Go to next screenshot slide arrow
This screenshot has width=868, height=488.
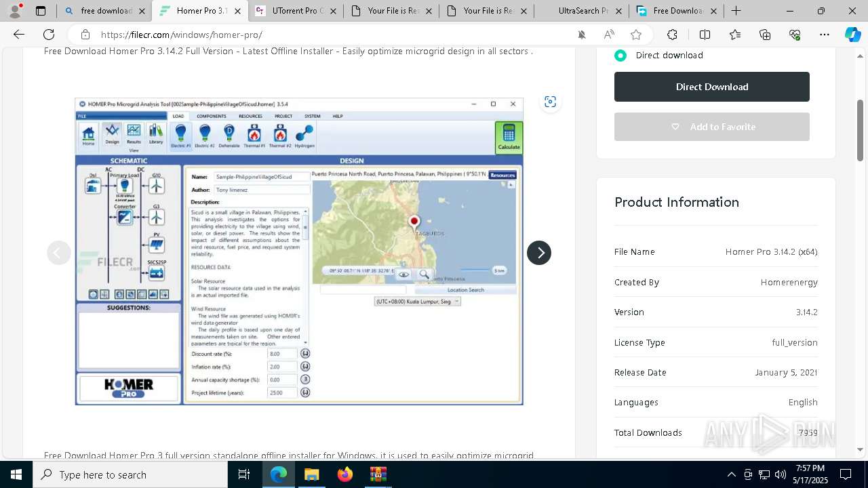click(x=539, y=253)
